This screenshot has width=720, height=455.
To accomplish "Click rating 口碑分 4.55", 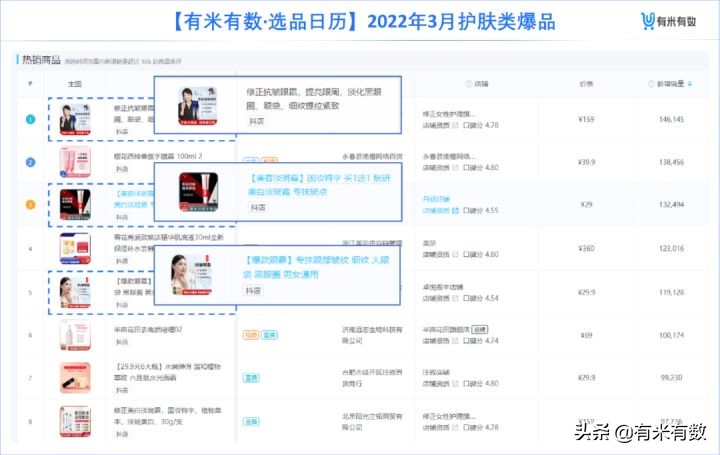I will coord(480,211).
